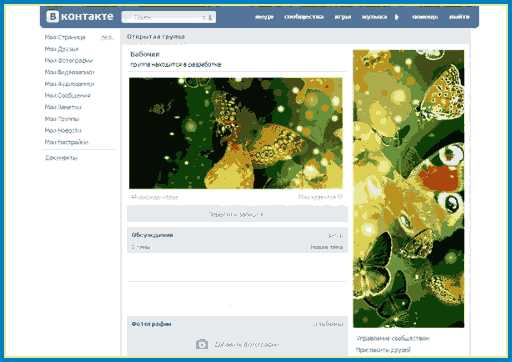Click выйти to log out
The image size is (512, 362).
459,17
